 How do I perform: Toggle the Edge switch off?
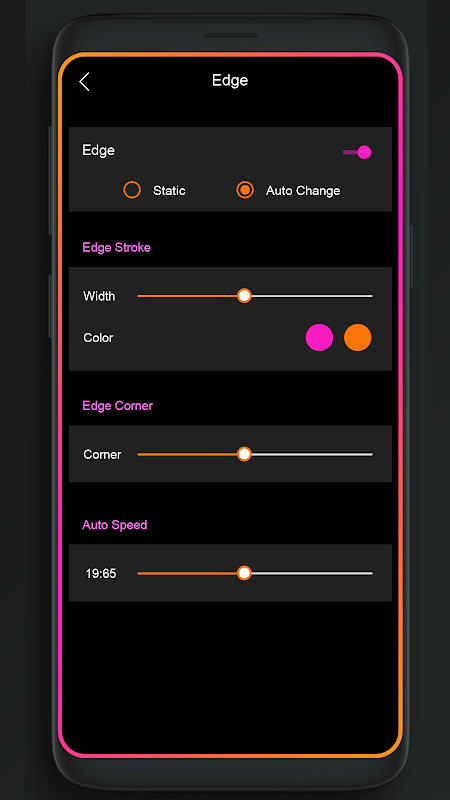click(x=357, y=152)
